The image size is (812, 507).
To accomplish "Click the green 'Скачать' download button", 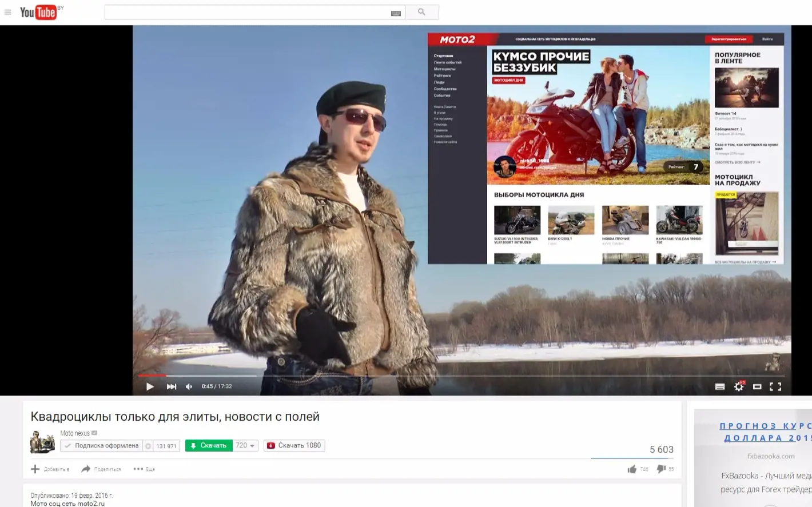I will [209, 446].
